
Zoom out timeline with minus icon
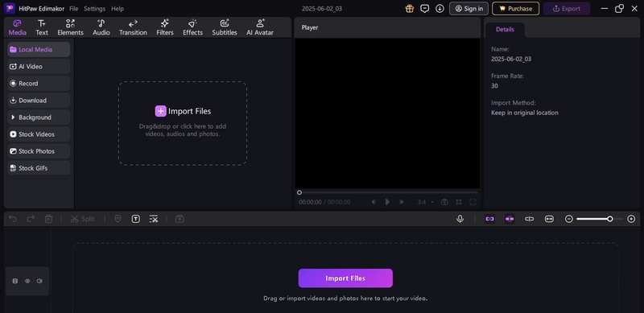point(569,219)
